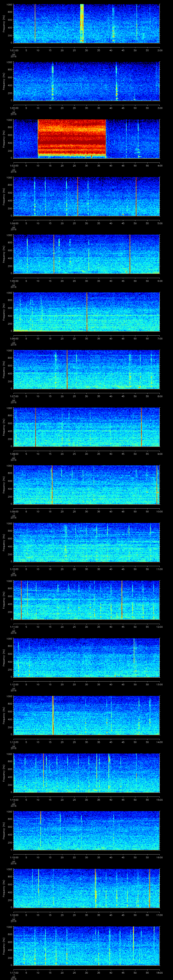
Task: Select thick red line near 16s in 1:13:00 panel
Action: pos(53,715)
